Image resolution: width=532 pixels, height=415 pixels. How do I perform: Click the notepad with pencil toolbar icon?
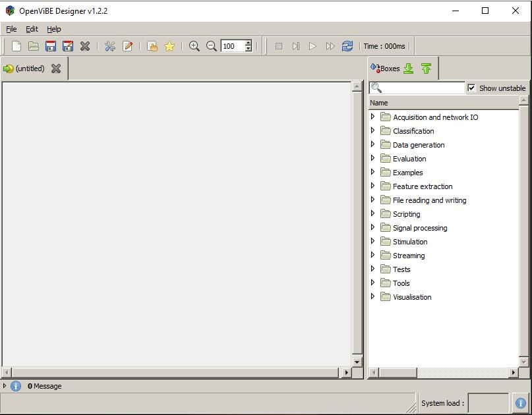128,46
